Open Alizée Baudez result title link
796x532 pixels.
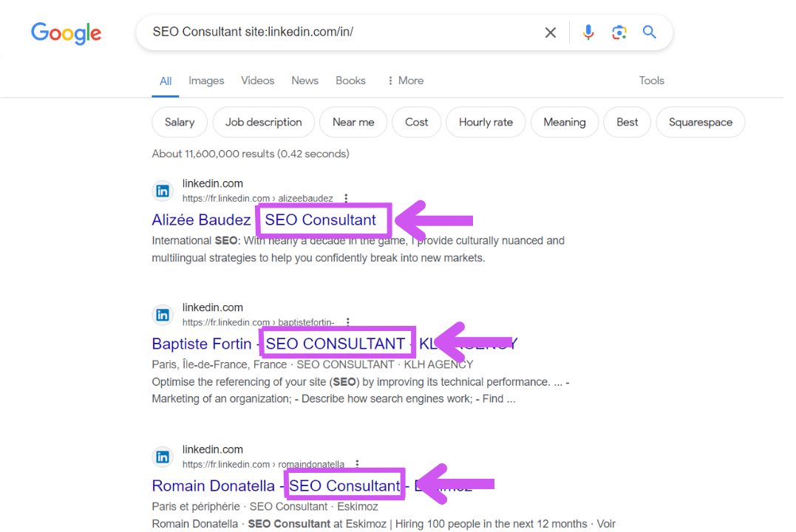click(201, 220)
